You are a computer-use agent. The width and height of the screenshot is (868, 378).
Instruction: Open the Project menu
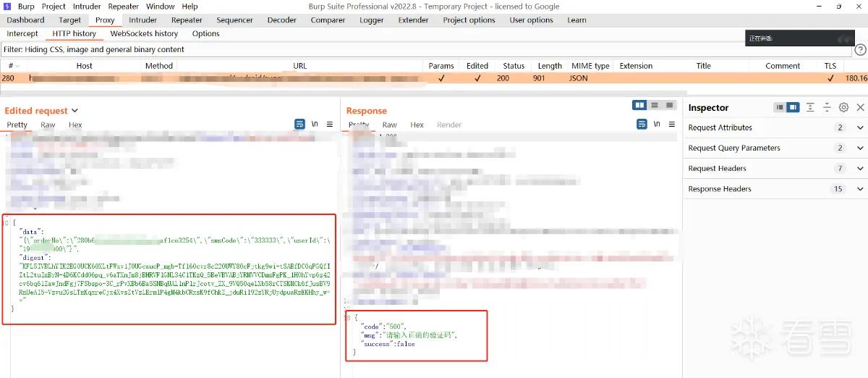(54, 7)
